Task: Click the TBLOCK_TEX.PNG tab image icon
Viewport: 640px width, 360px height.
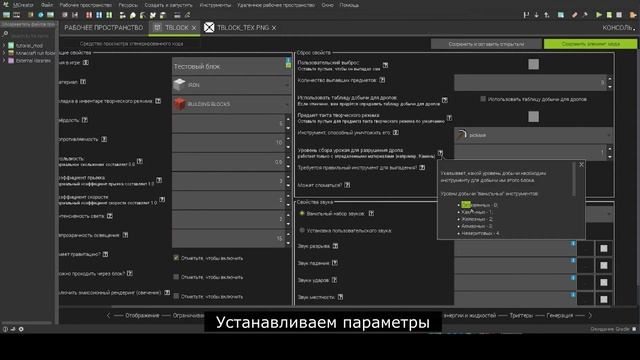Action: 209,27
